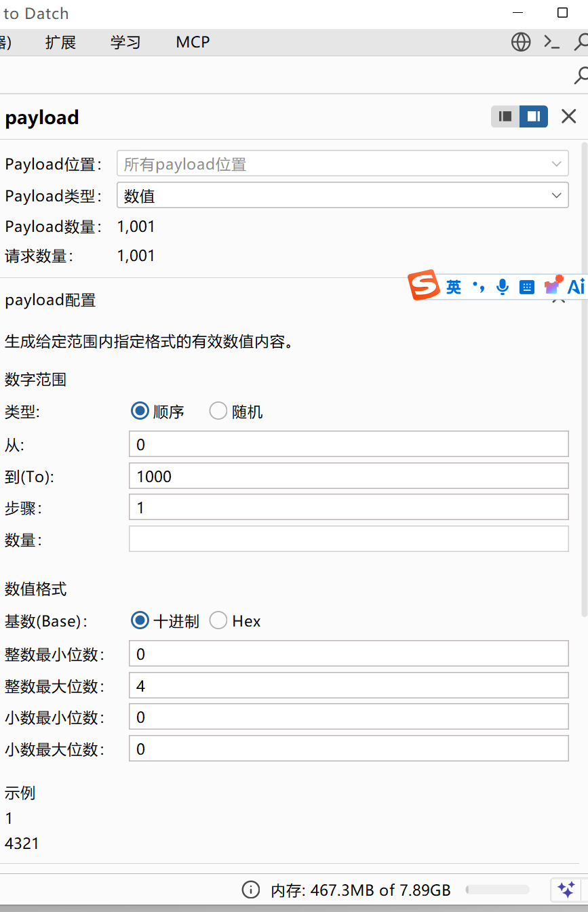Click the 整数最小位数 input field

pos(349,654)
